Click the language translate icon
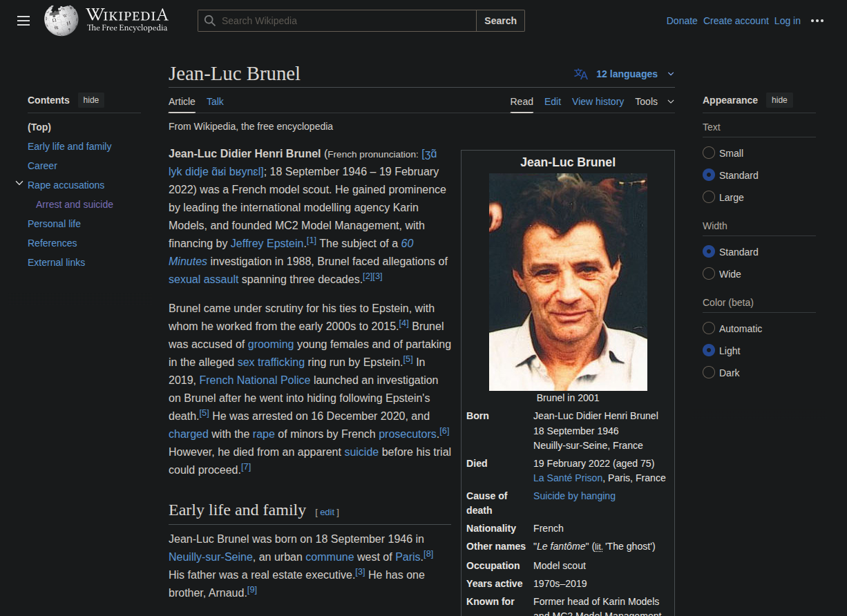Screen dimensions: 847x616 click(x=581, y=74)
